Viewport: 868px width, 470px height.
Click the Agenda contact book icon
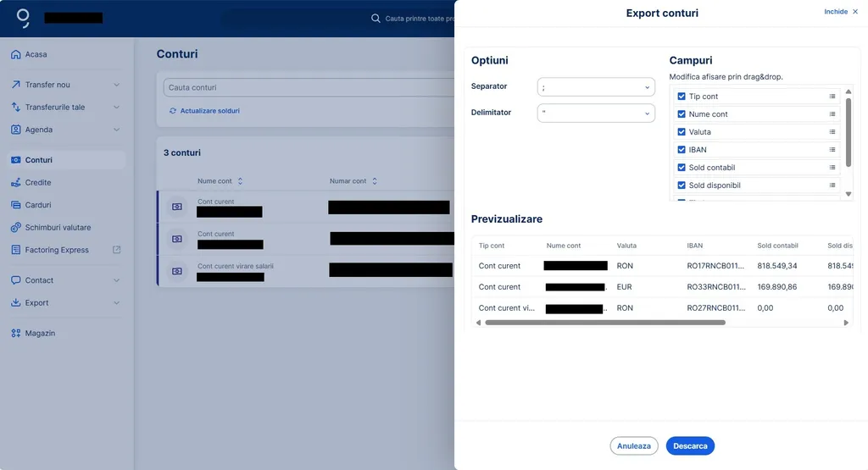point(16,130)
